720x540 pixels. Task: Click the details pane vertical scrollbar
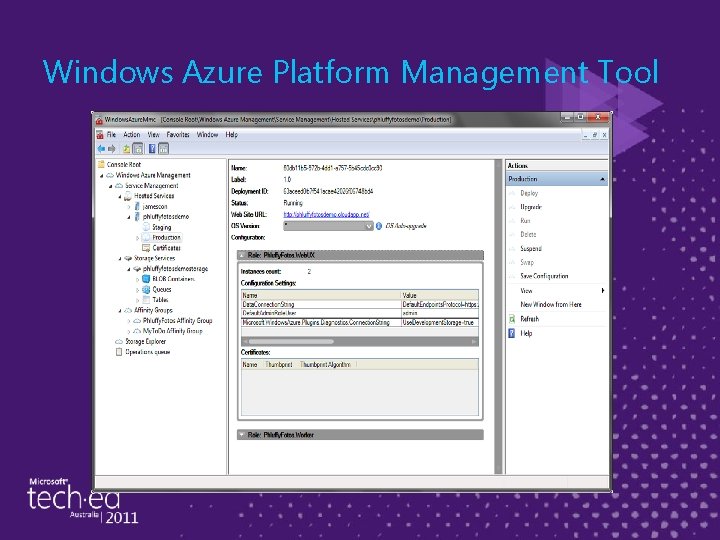point(498,317)
